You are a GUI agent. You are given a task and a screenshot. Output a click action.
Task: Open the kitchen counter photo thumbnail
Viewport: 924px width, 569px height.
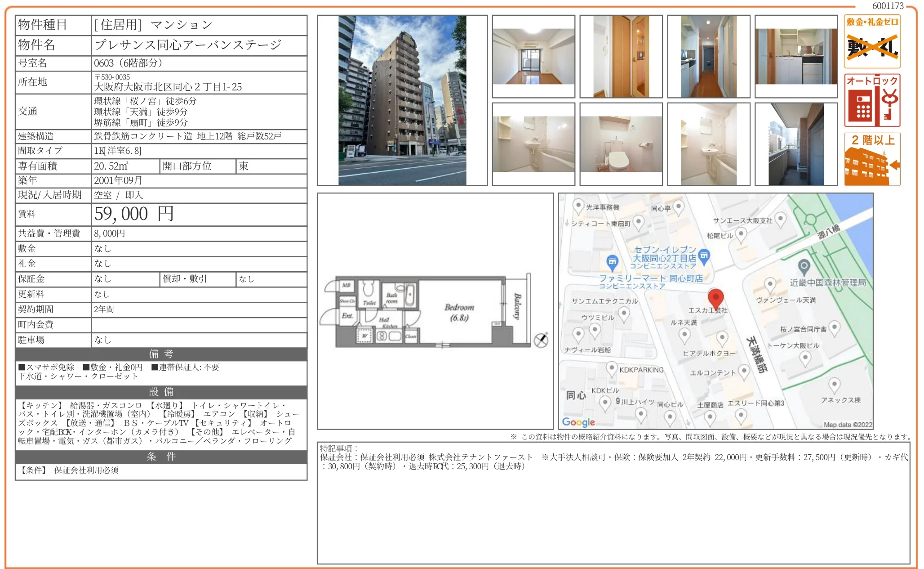[x=796, y=56]
